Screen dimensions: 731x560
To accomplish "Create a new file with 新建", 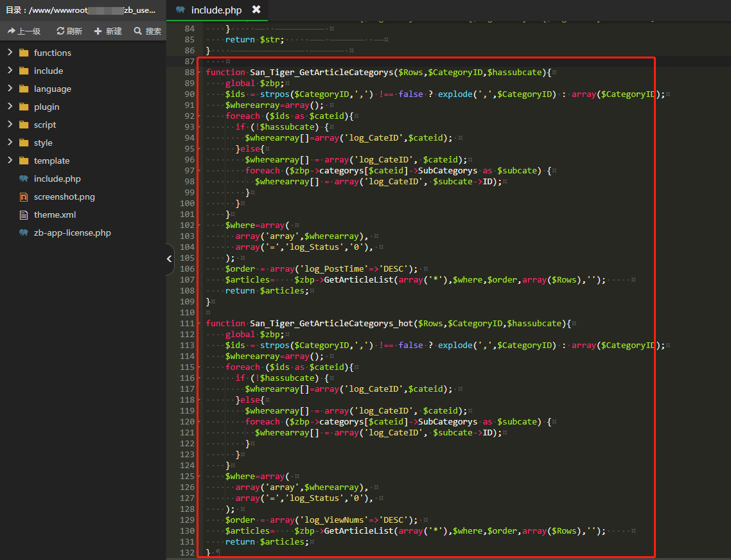I will point(108,31).
